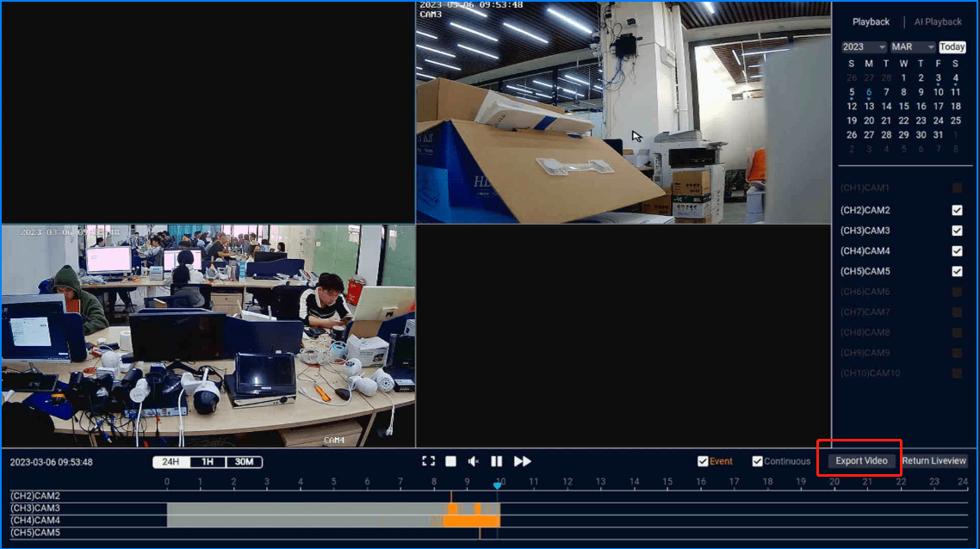Stop the video playback
Screen dimensions: 980x549
(x=450, y=461)
